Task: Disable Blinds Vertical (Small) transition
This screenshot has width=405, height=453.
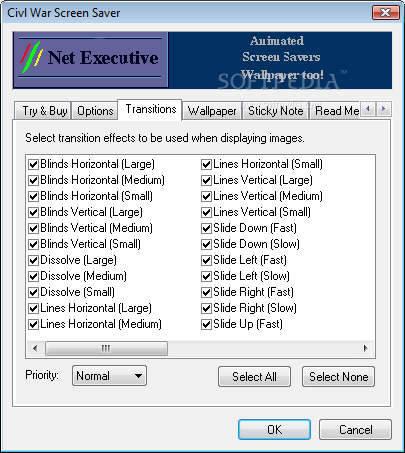Action: [x=33, y=244]
